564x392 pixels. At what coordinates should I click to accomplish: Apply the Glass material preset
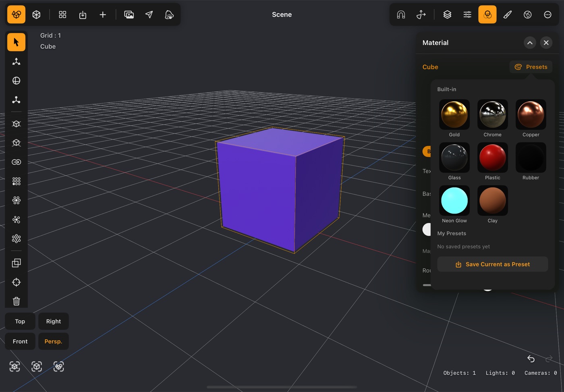[x=454, y=158]
